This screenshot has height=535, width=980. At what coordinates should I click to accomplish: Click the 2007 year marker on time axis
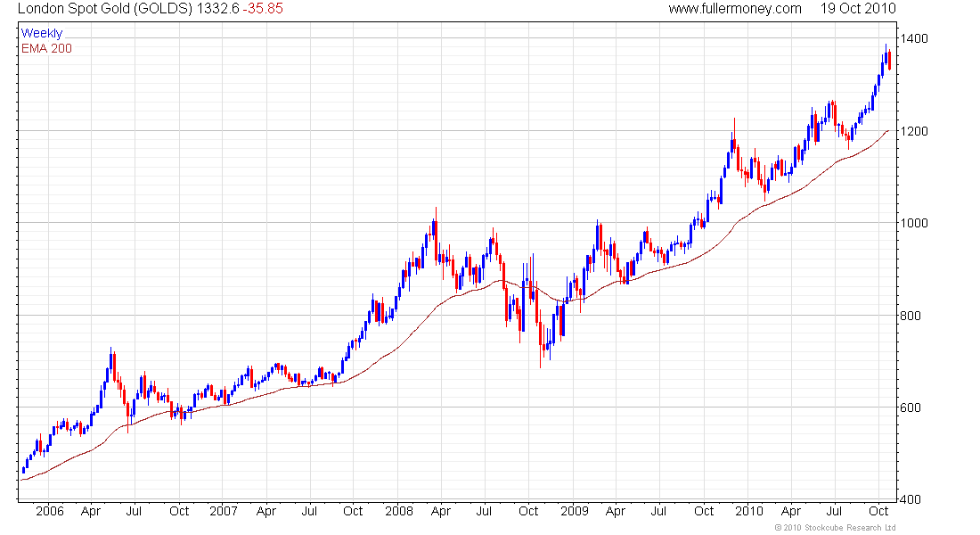[x=224, y=511]
